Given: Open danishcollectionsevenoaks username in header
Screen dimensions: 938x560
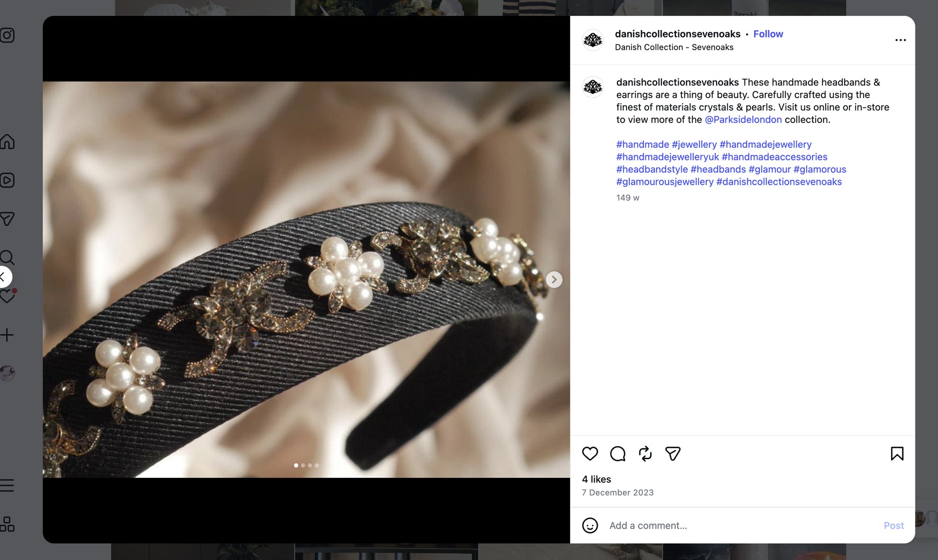Looking at the screenshot, I should pos(678,34).
